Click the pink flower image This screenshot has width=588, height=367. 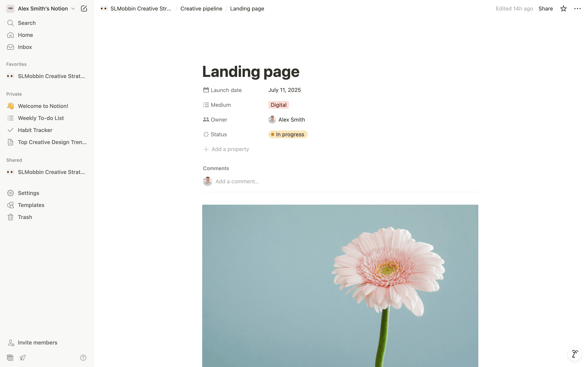340,286
